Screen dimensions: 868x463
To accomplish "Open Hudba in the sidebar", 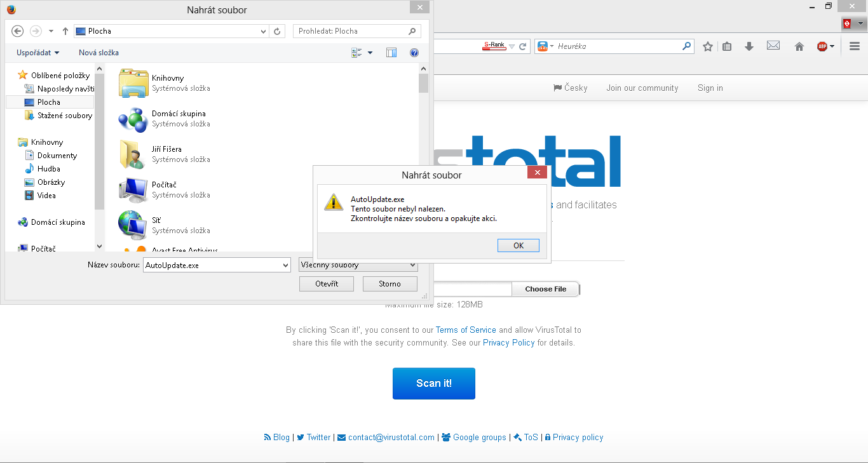I will (43, 169).
